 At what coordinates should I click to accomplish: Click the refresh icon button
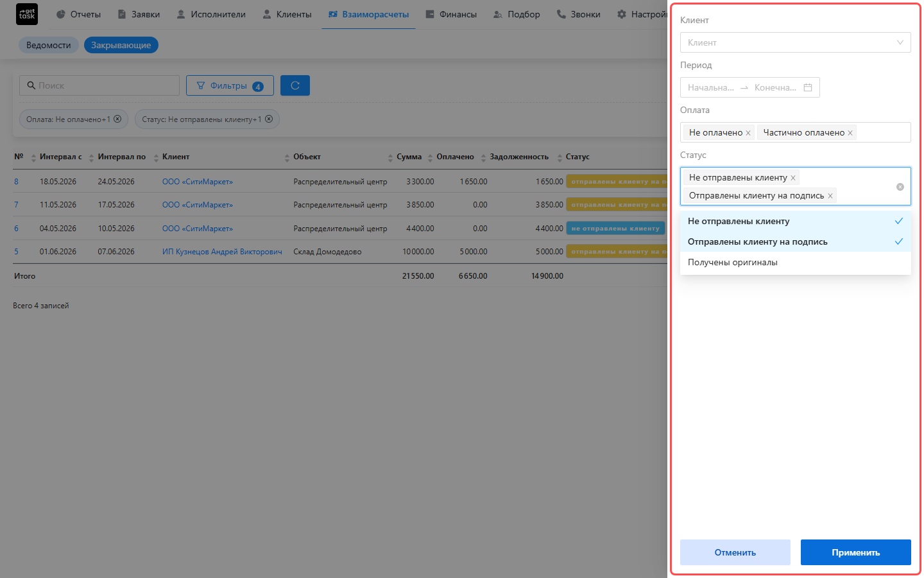point(295,85)
